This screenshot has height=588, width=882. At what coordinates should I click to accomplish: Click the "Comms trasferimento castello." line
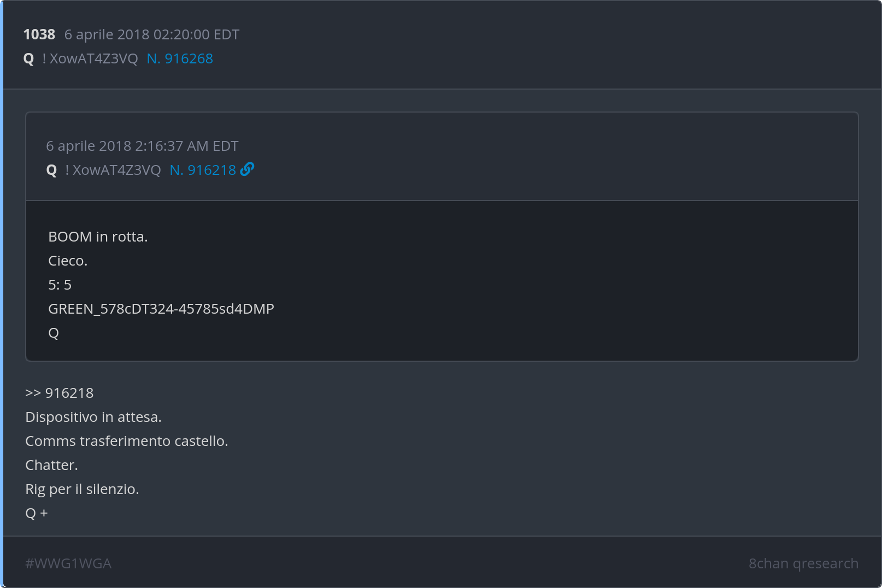[x=127, y=441]
